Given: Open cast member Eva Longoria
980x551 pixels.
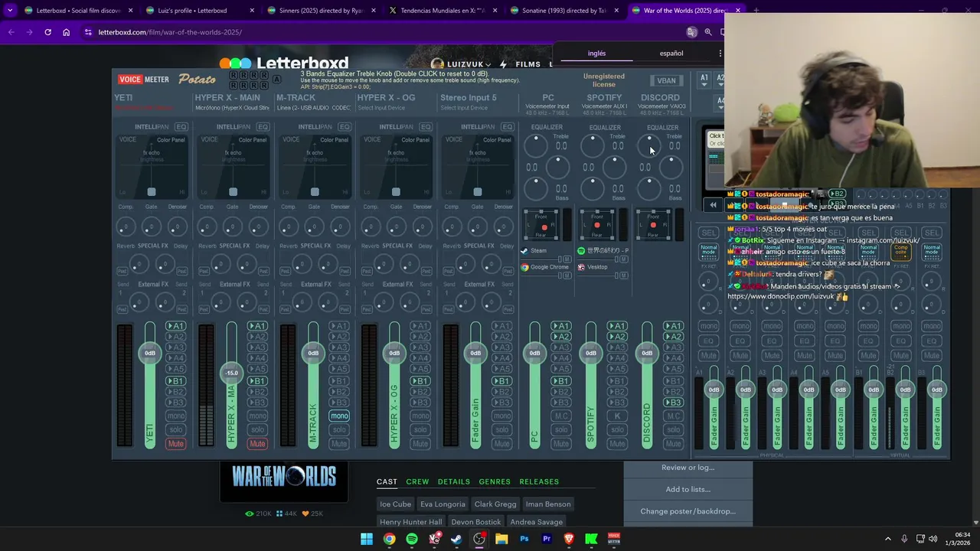Looking at the screenshot, I should tap(443, 504).
